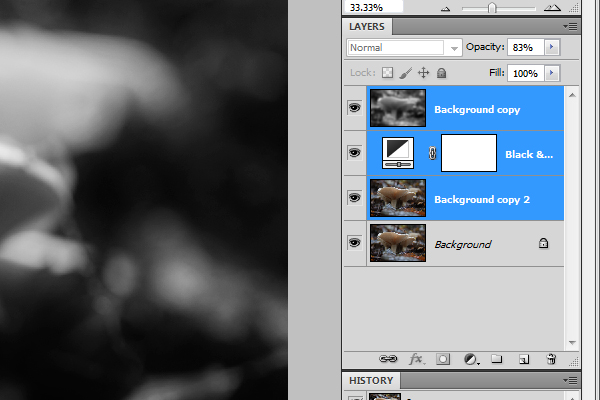600x400 pixels.
Task: Open the Layers panel options menu
Action: pyautogui.click(x=571, y=27)
